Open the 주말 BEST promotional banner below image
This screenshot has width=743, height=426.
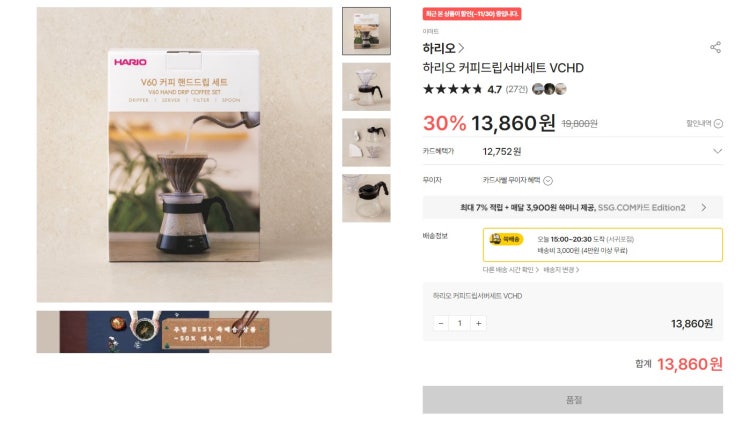coord(184,332)
